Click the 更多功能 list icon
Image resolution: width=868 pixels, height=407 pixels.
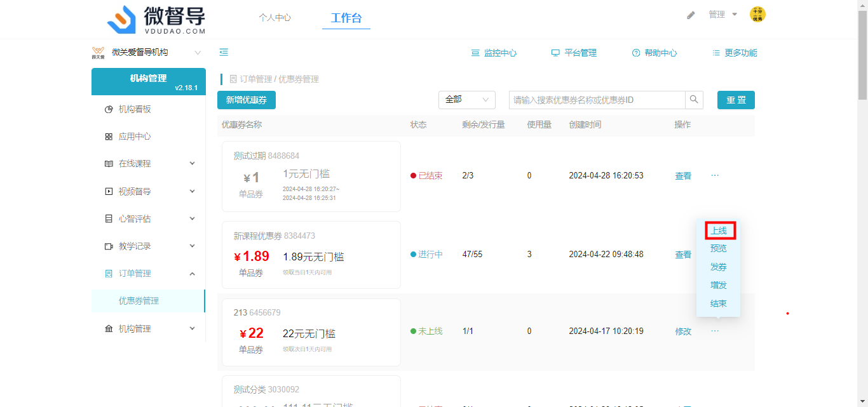[x=716, y=53]
